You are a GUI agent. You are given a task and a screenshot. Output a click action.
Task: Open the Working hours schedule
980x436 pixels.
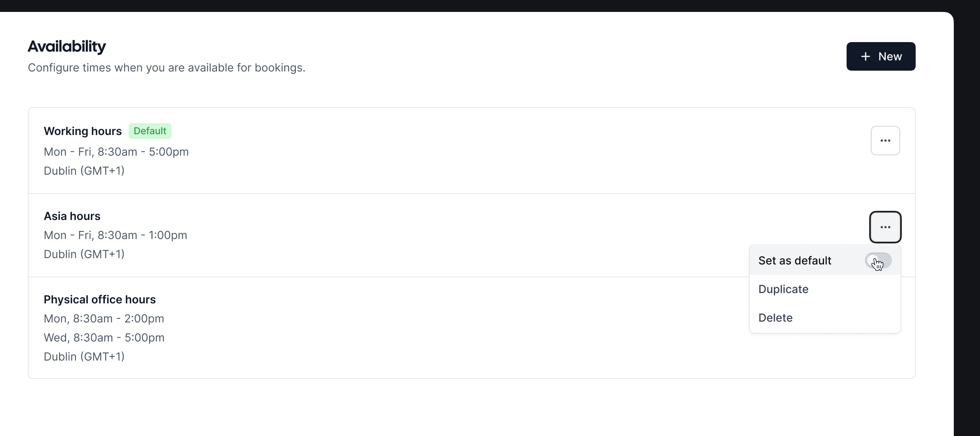[83, 131]
